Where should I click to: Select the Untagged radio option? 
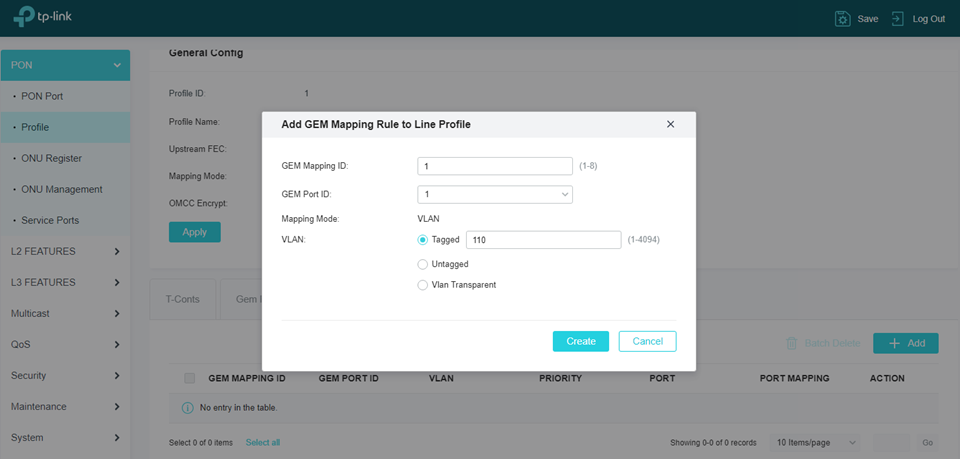pos(423,264)
